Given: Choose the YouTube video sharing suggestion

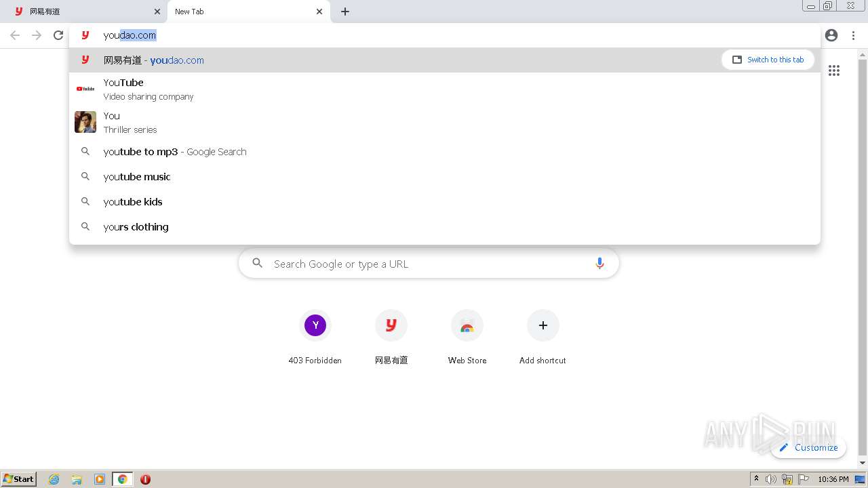Looking at the screenshot, I should (444, 89).
